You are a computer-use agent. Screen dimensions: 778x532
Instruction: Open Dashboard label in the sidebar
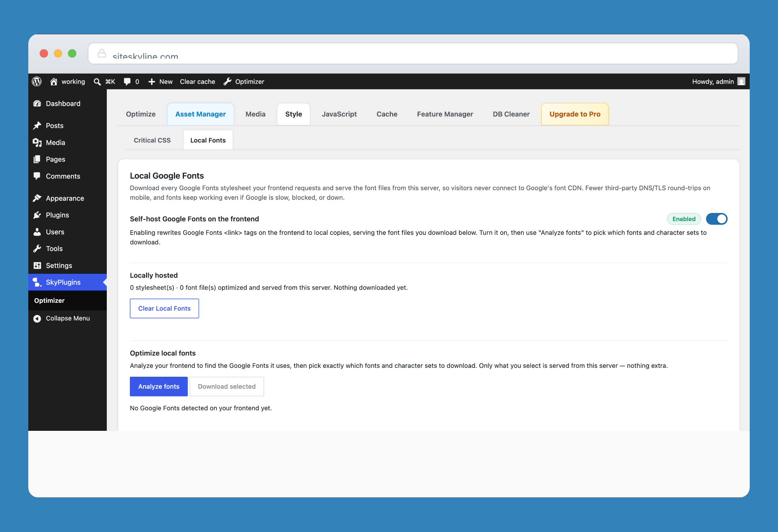[x=63, y=104]
